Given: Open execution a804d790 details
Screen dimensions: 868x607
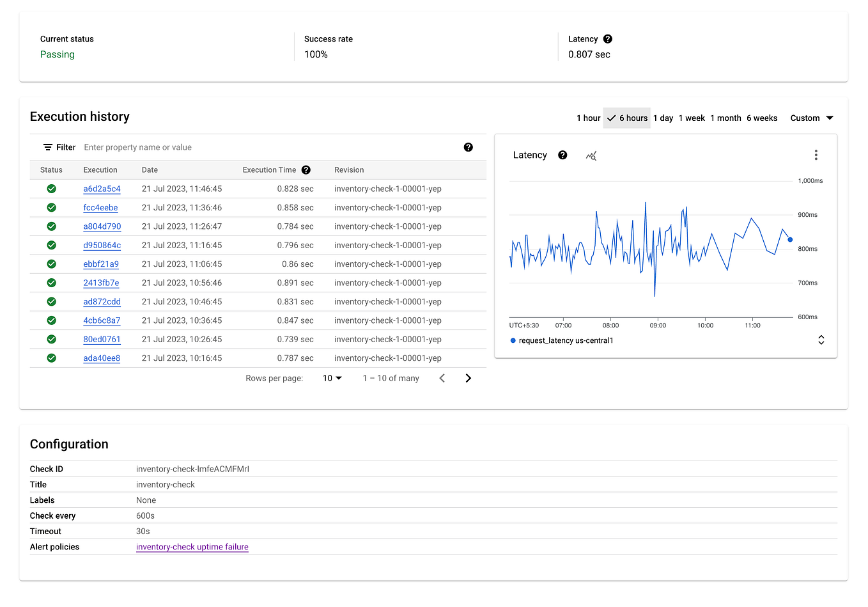Looking at the screenshot, I should coord(101,226).
